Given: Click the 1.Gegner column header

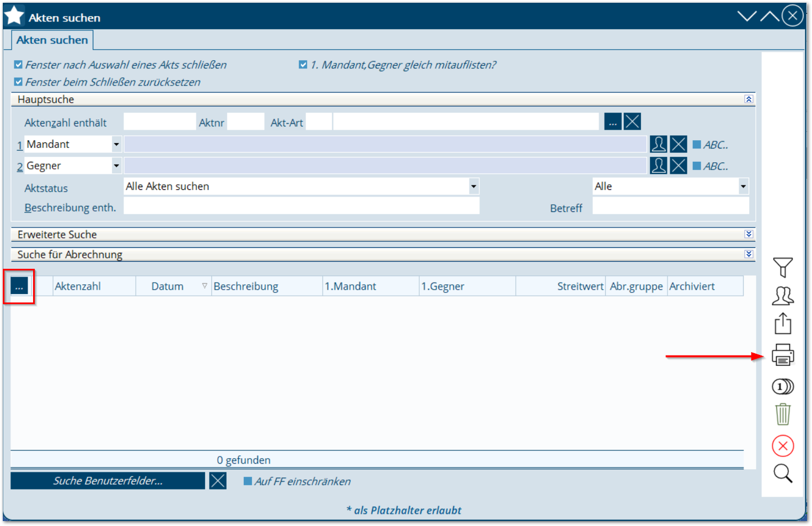Looking at the screenshot, I should point(467,286).
